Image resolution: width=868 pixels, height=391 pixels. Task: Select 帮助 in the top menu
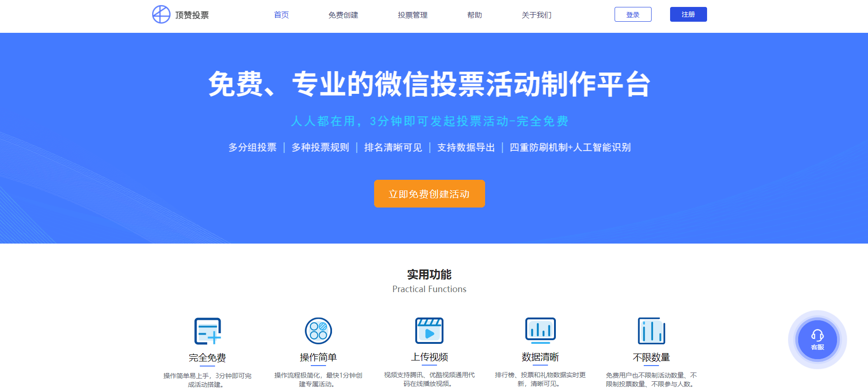point(474,15)
